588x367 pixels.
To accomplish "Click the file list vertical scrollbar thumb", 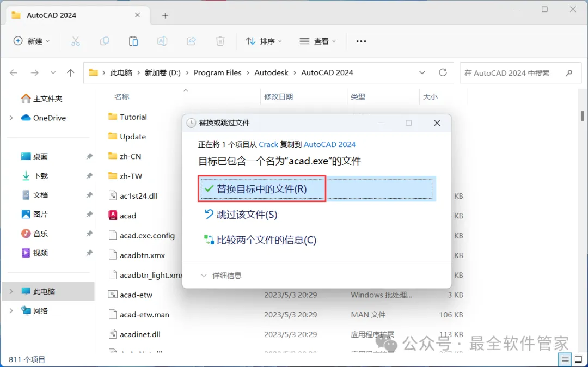I will pyautogui.click(x=583, y=116).
